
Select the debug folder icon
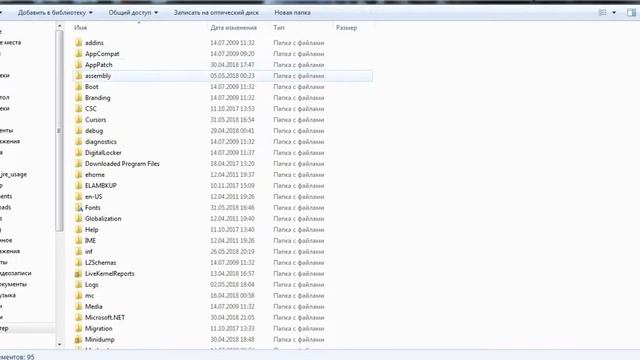tap(78, 131)
